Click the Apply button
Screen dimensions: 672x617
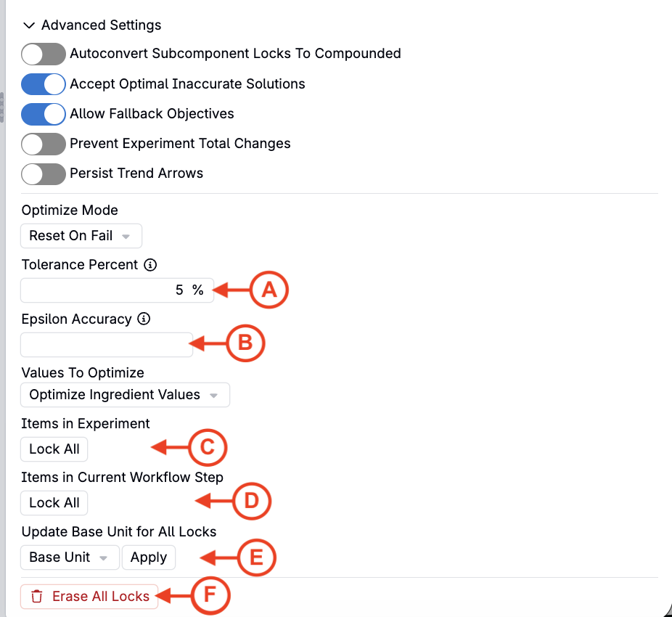[x=149, y=557]
